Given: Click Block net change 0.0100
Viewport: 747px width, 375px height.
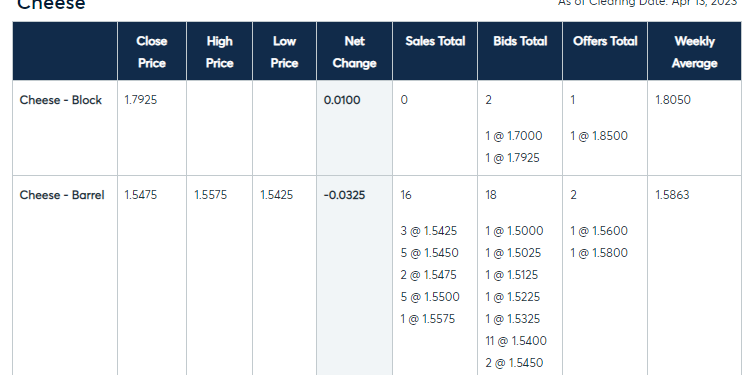Looking at the screenshot, I should [342, 100].
